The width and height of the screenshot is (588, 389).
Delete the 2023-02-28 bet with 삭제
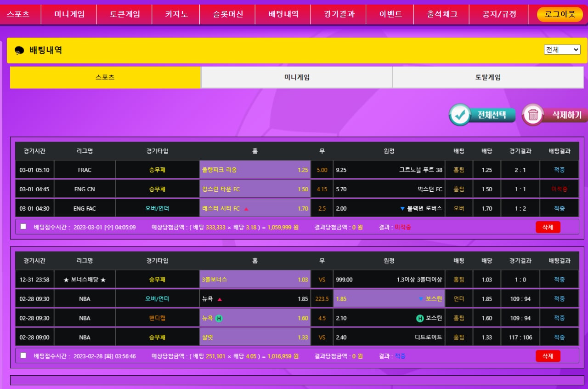[548, 356]
